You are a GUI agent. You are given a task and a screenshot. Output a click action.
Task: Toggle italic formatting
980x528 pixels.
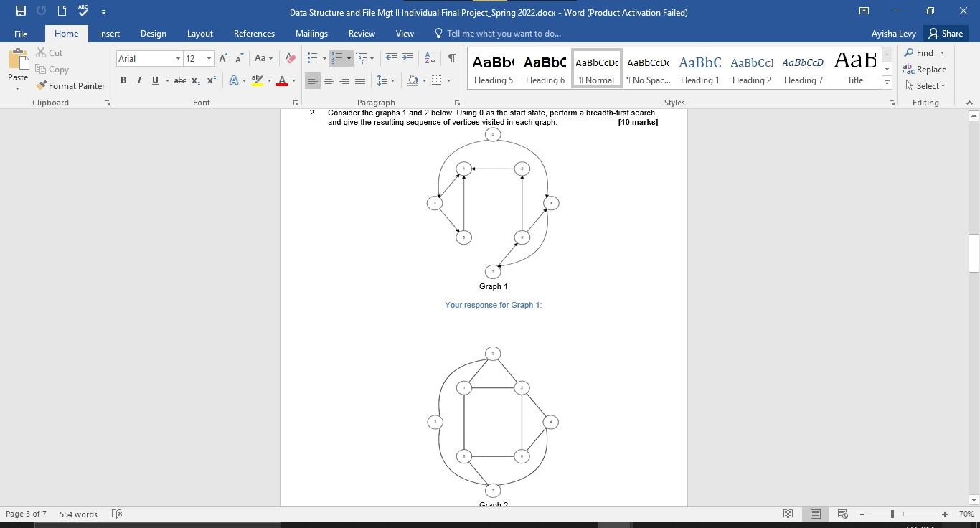(139, 80)
